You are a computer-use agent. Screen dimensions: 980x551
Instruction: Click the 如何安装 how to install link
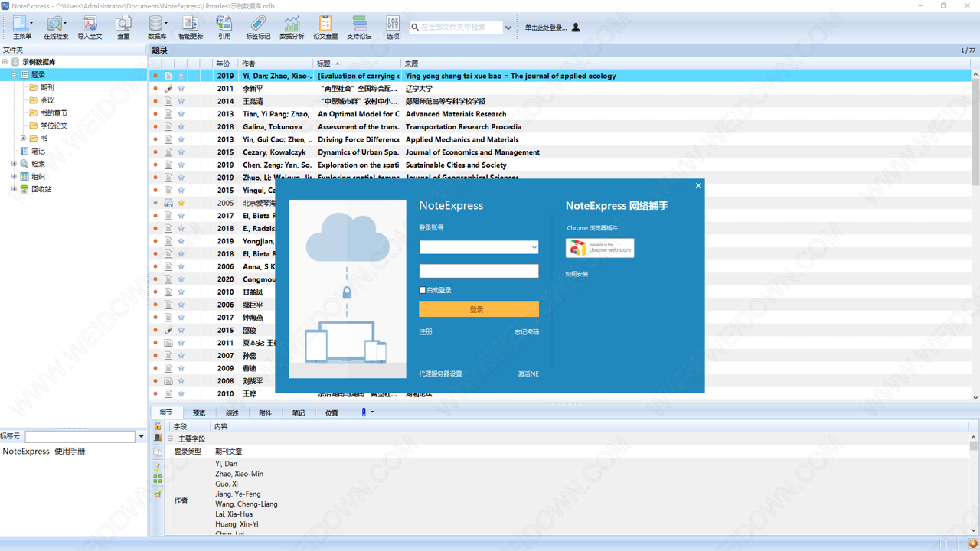577,274
